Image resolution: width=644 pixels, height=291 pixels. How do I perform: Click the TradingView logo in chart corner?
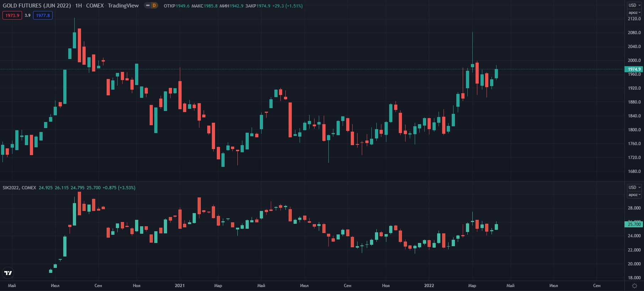tap(8, 273)
